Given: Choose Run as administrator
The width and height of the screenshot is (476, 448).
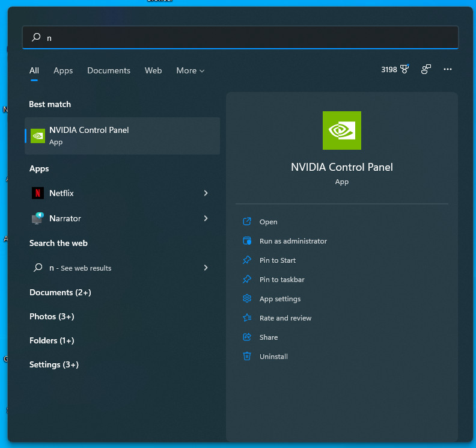Looking at the screenshot, I should [293, 241].
